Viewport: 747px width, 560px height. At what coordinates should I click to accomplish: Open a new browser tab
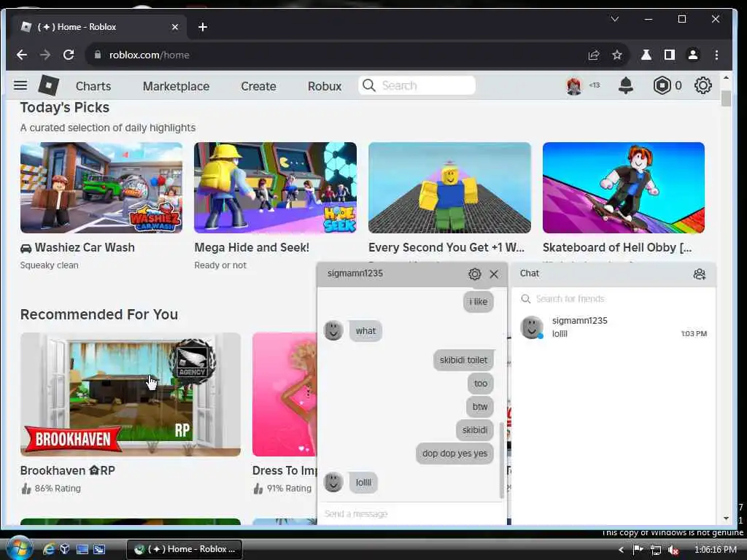click(x=203, y=27)
